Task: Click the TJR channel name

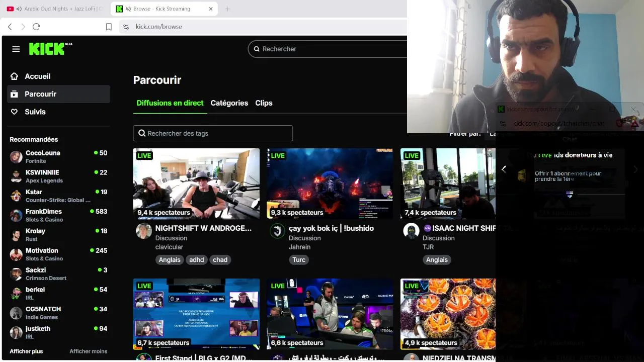Action: 428,247
